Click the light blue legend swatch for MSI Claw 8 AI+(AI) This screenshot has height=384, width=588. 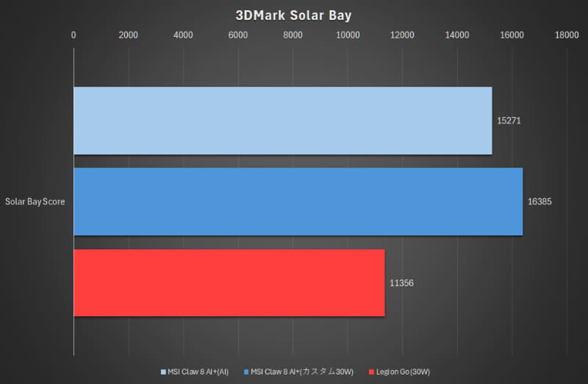coord(163,372)
